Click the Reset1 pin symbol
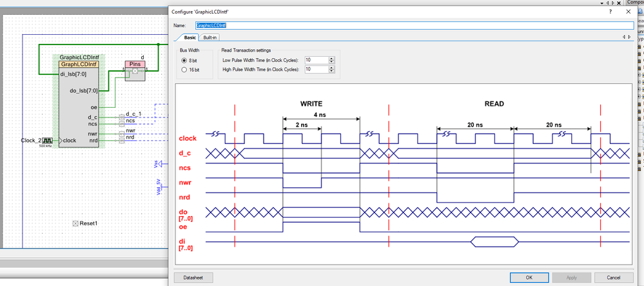Screen dimensions: 644x286 [x=75, y=223]
